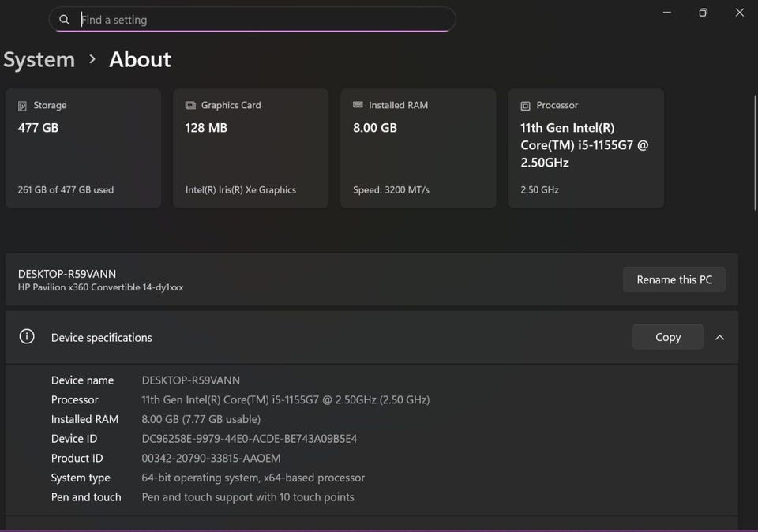This screenshot has width=758, height=532.
Task: Click the Processor chip icon
Action: [525, 106]
